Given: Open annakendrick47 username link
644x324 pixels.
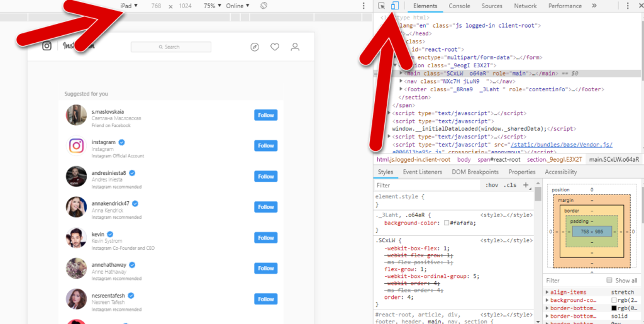Looking at the screenshot, I should tap(111, 203).
